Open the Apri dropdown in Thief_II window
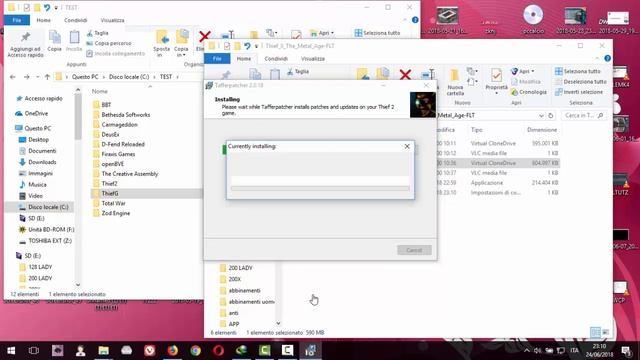This screenshot has width=640, height=360. coord(523,71)
